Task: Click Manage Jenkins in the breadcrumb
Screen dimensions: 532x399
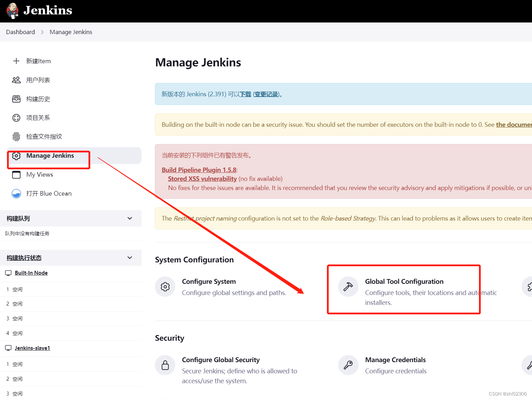Action: [x=71, y=32]
